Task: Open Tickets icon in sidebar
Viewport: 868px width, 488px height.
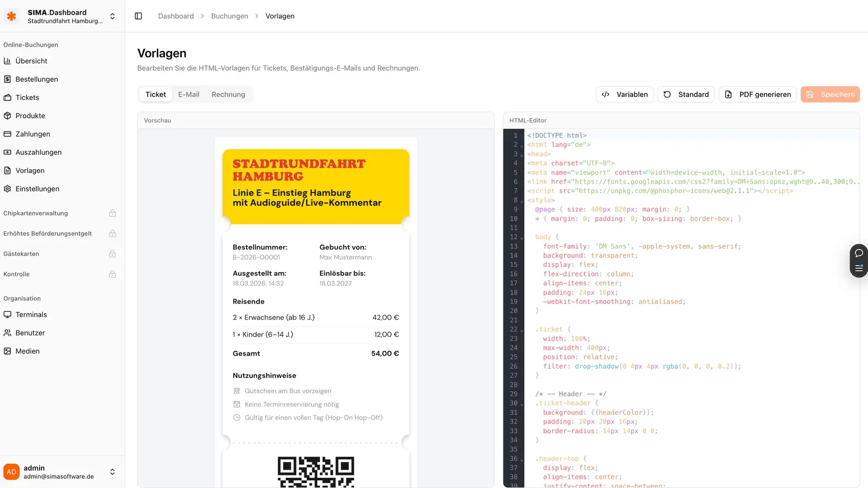Action: click(x=8, y=98)
